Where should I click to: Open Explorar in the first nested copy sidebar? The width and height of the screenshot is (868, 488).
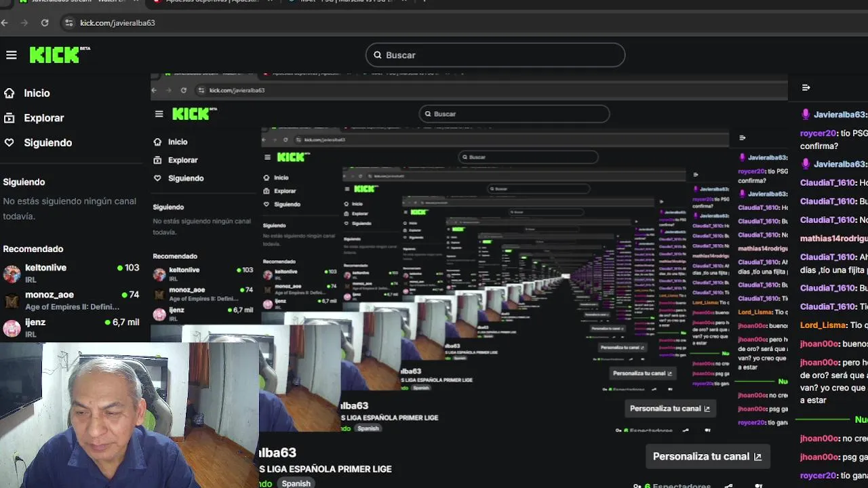[182, 160]
